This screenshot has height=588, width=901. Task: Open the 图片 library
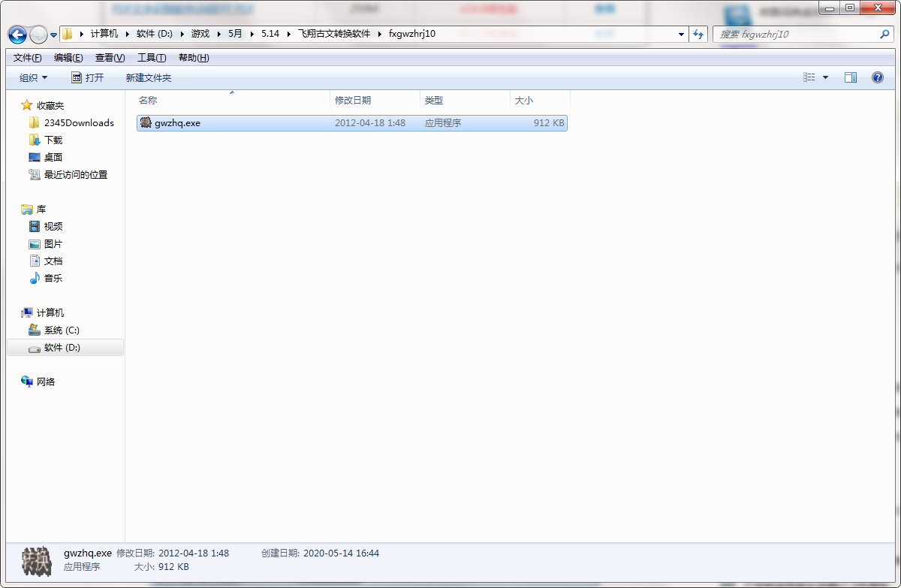53,243
